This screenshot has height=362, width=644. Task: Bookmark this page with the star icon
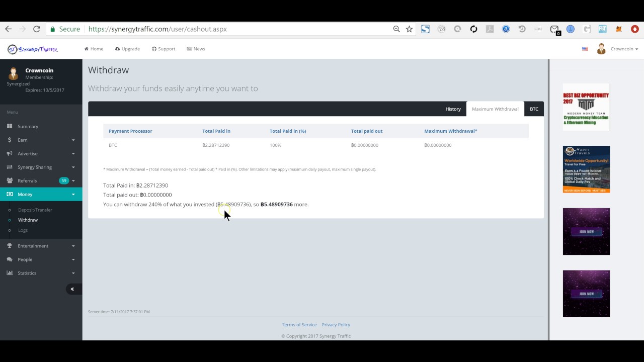click(x=410, y=29)
